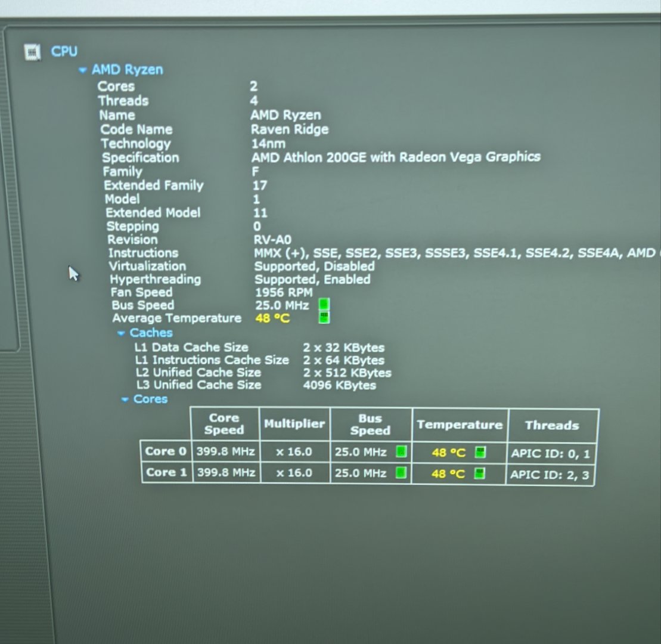Click the Instructions list starting MMX (+)

457,253
